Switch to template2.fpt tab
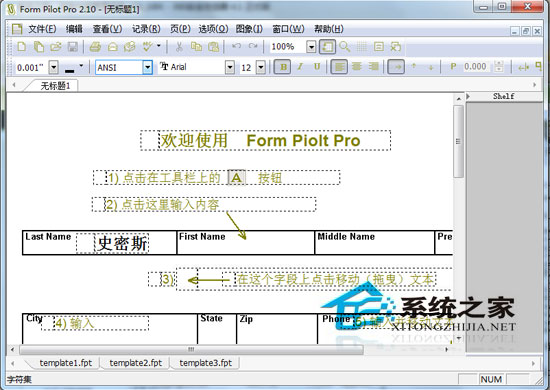The width and height of the screenshot is (550, 390). coord(136,363)
